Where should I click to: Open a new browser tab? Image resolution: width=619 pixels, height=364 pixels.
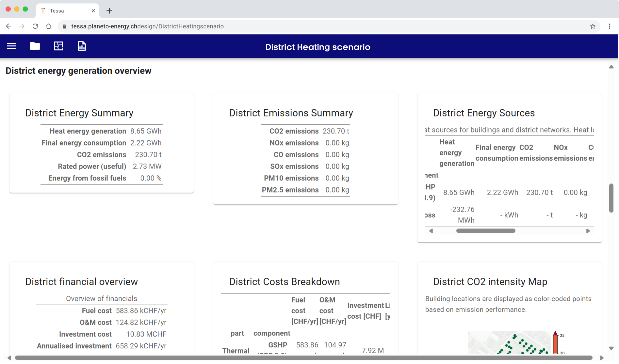tap(109, 11)
